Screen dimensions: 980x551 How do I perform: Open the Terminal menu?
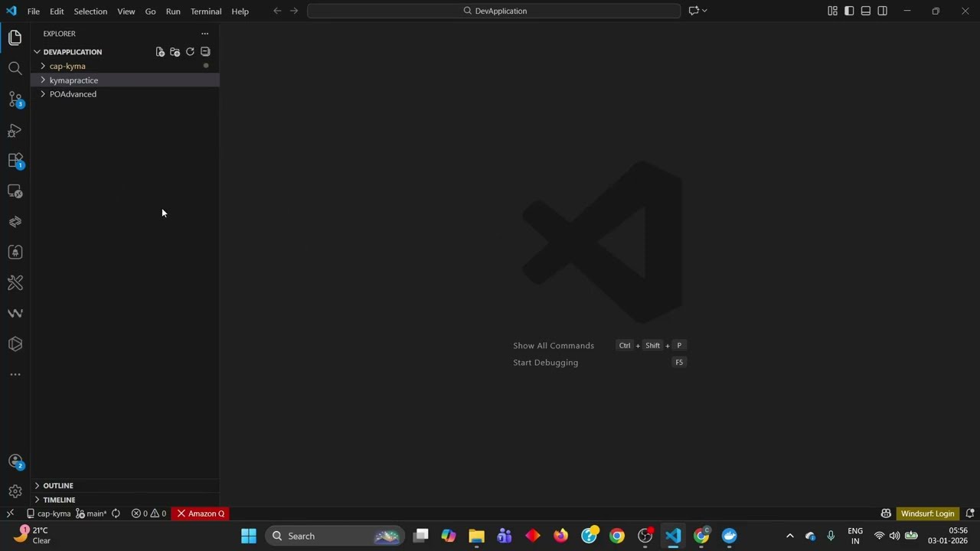(x=206, y=11)
